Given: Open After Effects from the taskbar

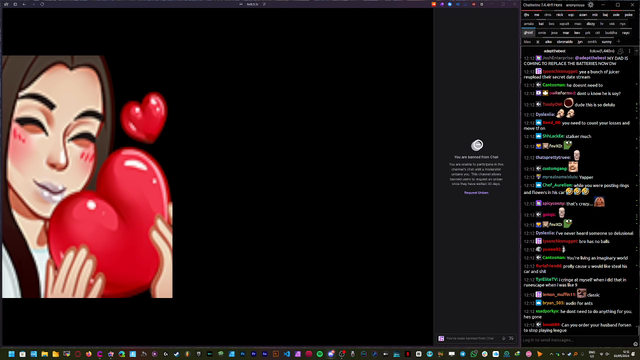Looking at the screenshot, I should click(264, 354).
